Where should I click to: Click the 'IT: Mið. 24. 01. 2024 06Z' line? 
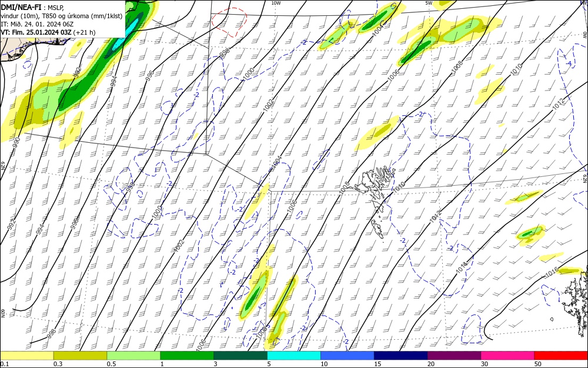coord(37,24)
